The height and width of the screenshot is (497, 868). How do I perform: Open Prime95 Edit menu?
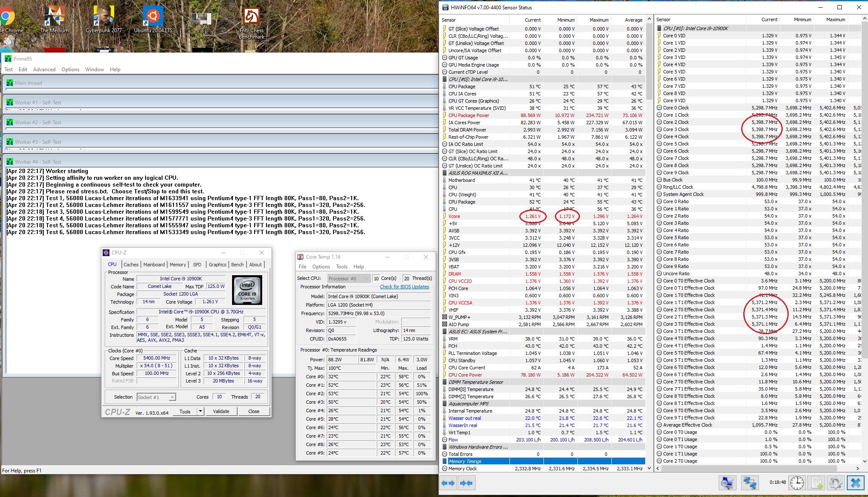[23, 70]
